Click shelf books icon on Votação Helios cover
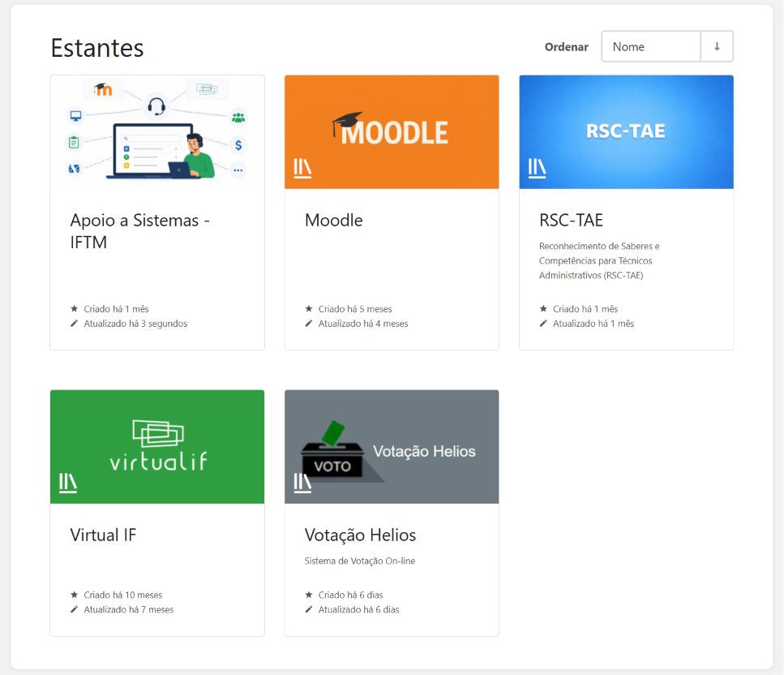 302,483
